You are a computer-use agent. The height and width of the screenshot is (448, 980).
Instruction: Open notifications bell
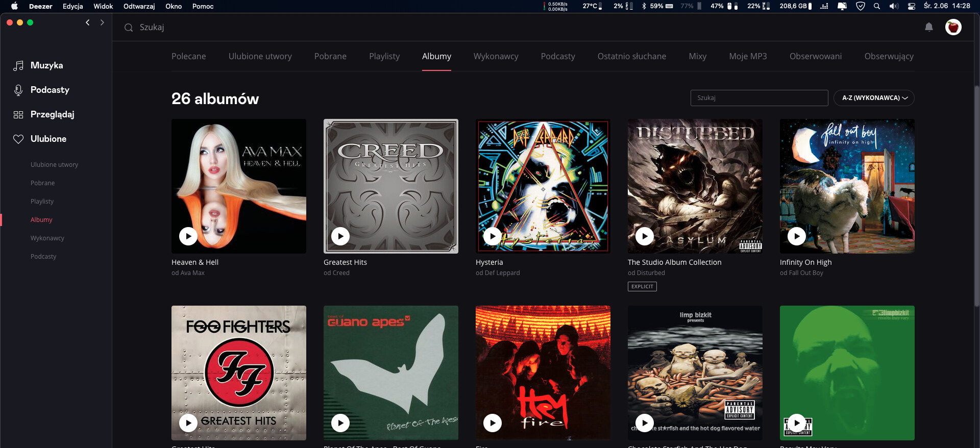pos(929,27)
